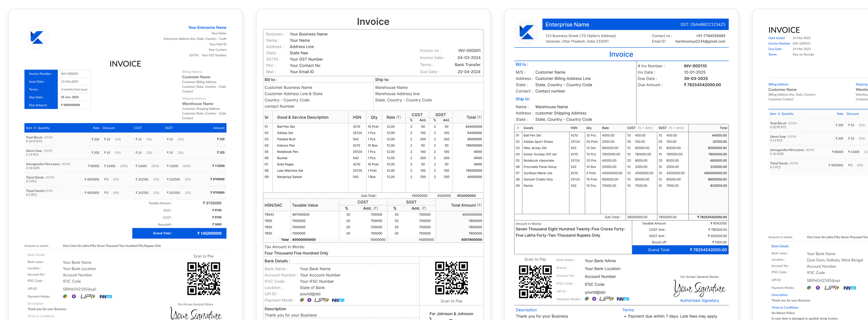Click the '30-03-2025' due date

click(696, 79)
